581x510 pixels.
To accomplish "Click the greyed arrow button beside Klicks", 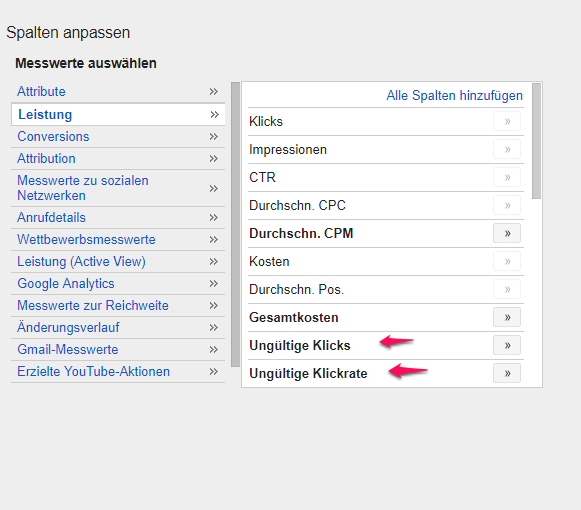I will click(507, 121).
